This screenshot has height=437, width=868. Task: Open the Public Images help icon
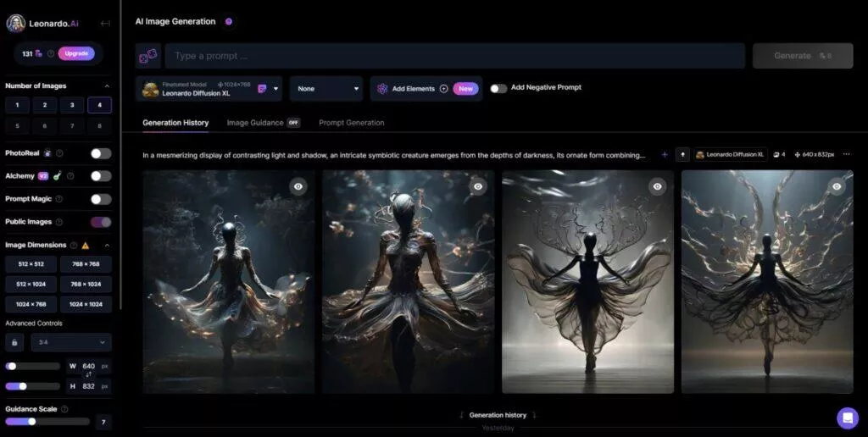point(58,222)
